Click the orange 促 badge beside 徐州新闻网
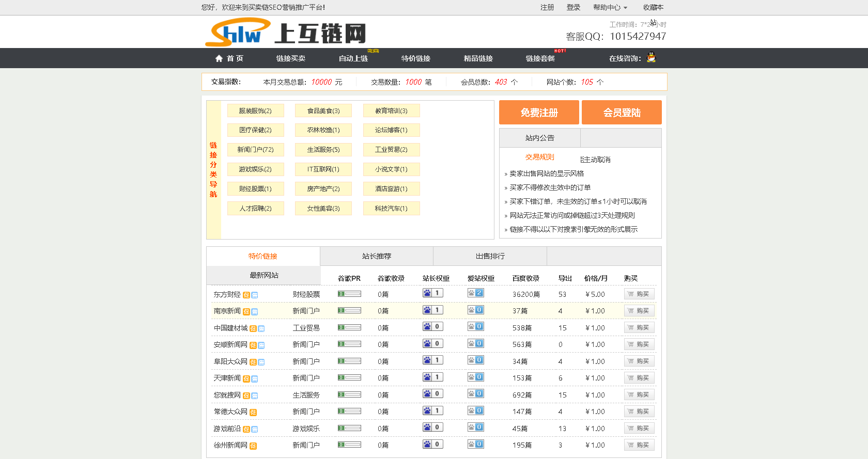This screenshot has height=459, width=868. [x=253, y=446]
